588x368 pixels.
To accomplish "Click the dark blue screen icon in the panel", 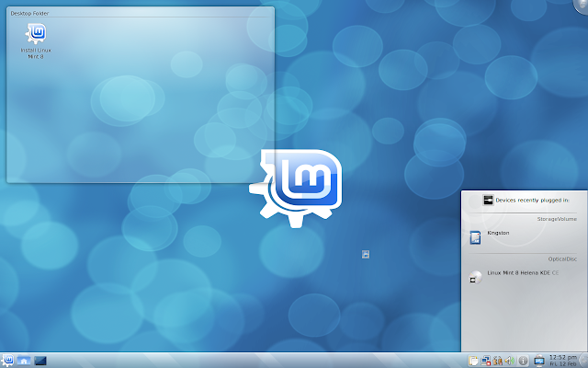I will tap(40, 361).
